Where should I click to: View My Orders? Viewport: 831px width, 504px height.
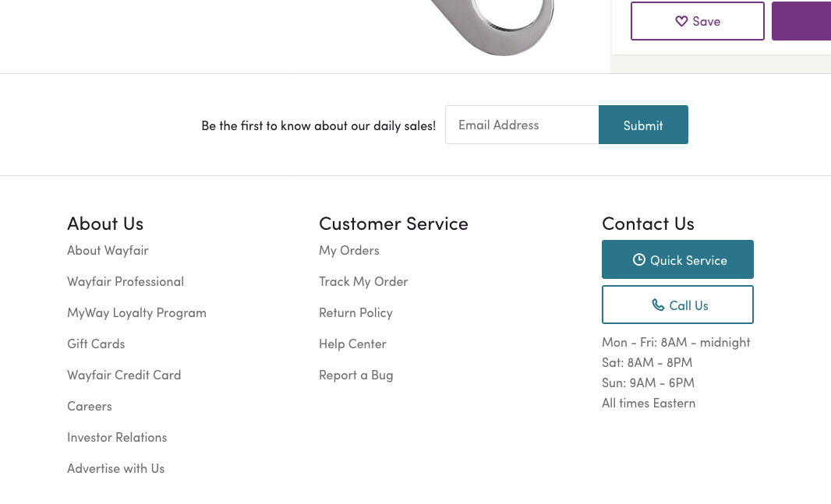tap(348, 250)
